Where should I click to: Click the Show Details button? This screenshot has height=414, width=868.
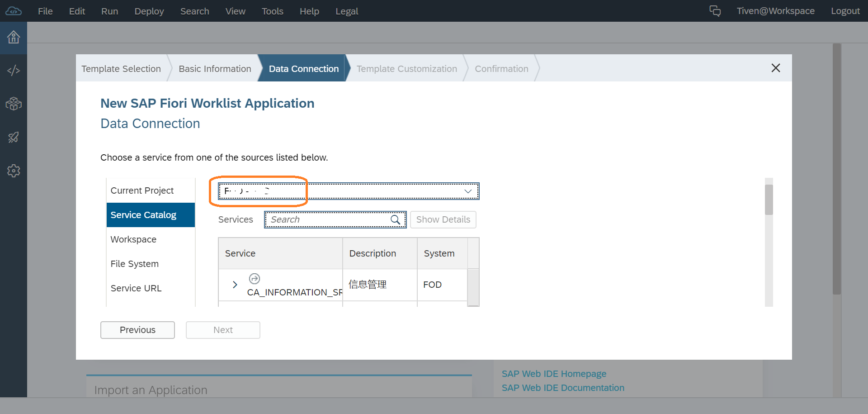(x=443, y=219)
